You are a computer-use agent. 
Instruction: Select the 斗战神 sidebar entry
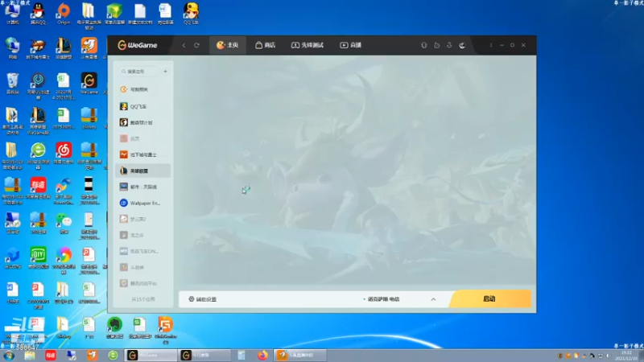tap(143, 267)
